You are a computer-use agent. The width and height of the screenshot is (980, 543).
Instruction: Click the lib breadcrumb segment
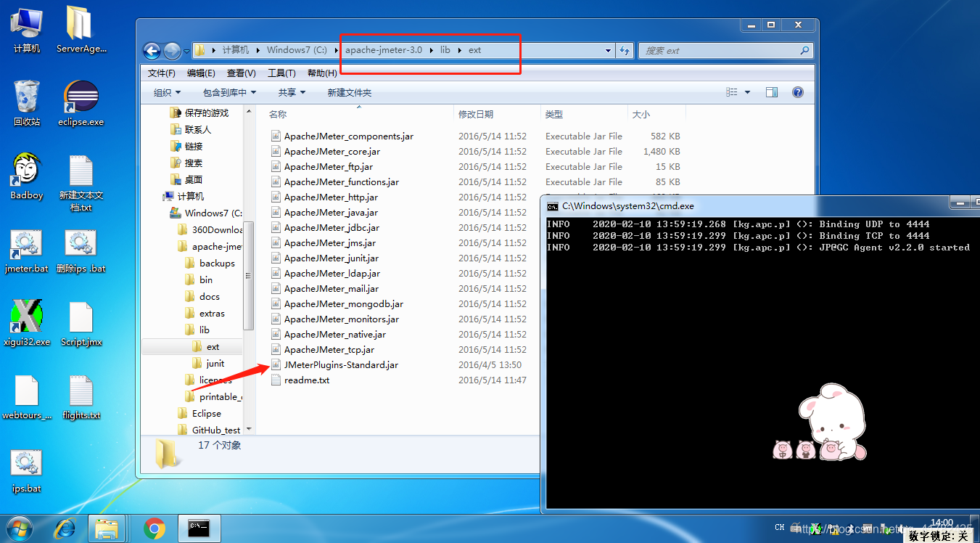coord(445,50)
